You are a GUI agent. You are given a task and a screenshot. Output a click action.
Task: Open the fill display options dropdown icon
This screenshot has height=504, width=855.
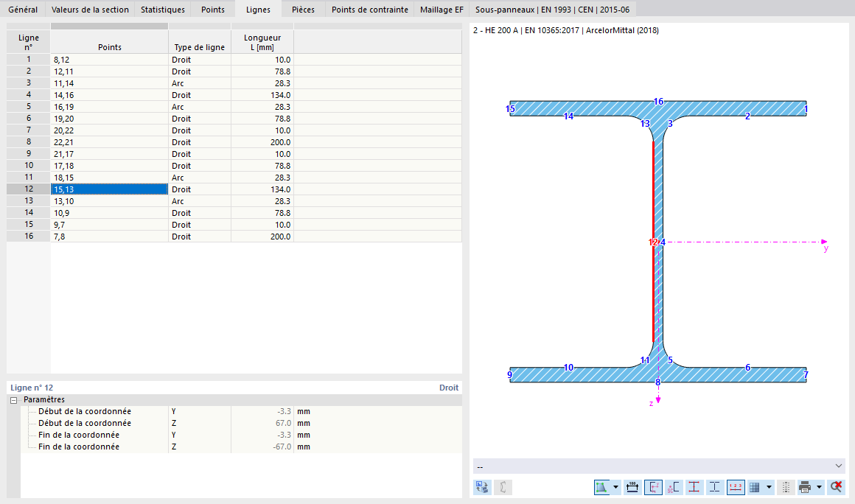[616, 487]
